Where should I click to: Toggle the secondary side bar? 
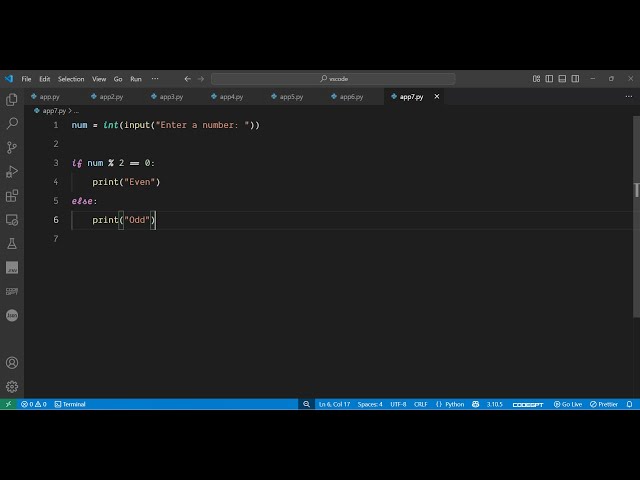tap(575, 79)
